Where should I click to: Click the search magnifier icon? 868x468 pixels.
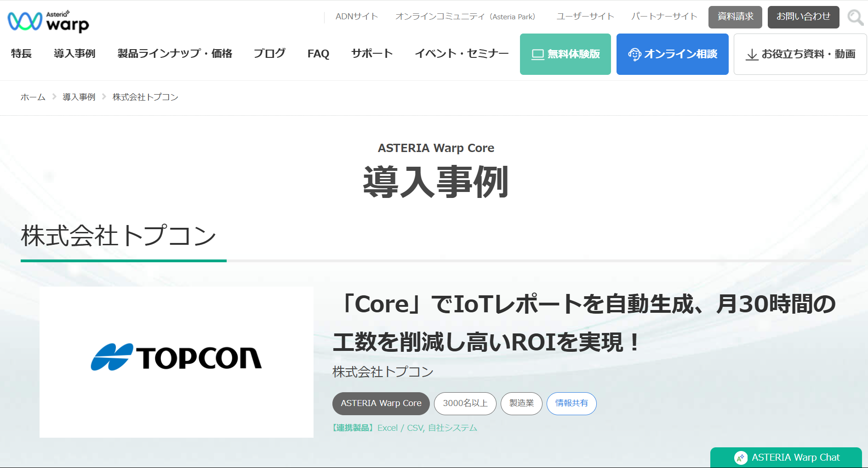click(855, 17)
